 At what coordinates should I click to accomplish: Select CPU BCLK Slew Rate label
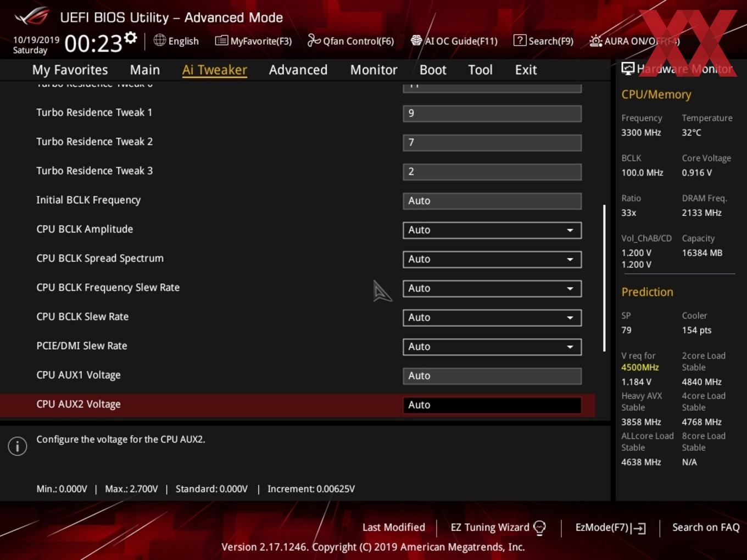[82, 317]
